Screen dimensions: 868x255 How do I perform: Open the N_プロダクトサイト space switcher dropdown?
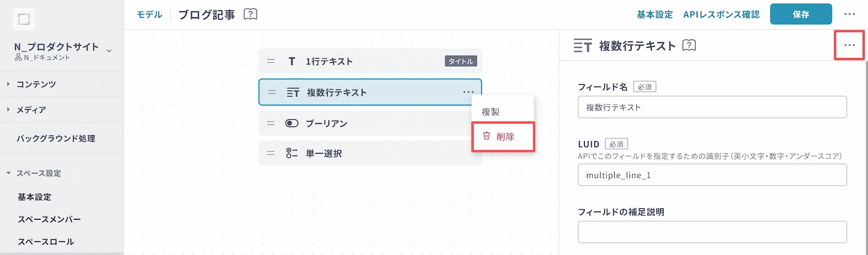109,51
